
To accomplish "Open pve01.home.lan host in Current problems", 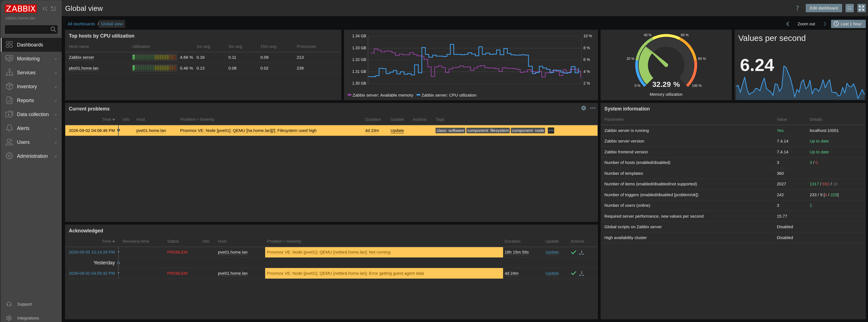I will click(x=151, y=131).
